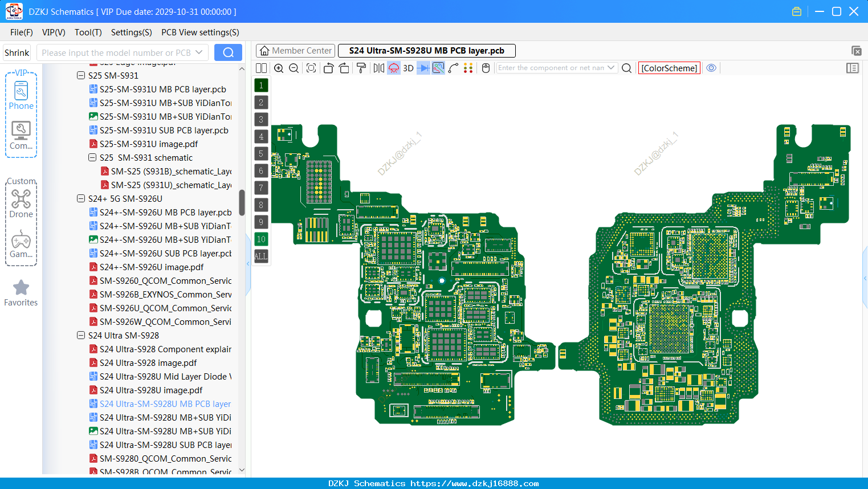This screenshot has width=868, height=489.
Task: Rotate the board clockwise
Action: tap(344, 68)
